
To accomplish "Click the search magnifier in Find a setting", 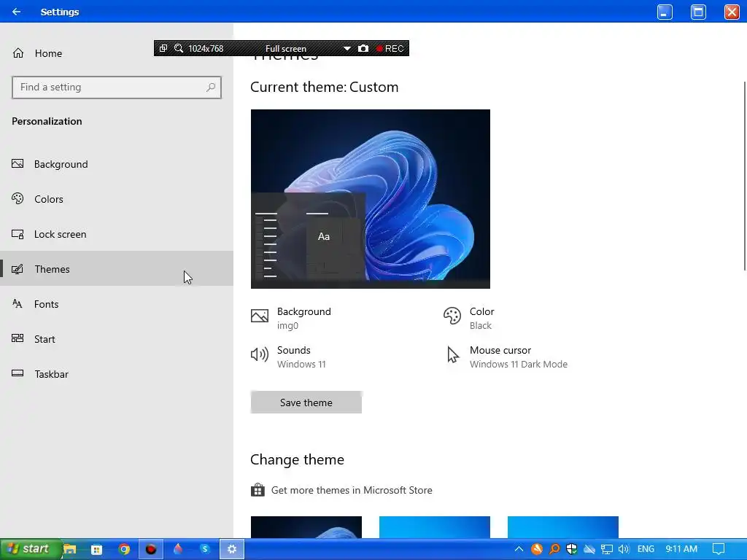I will coord(211,87).
